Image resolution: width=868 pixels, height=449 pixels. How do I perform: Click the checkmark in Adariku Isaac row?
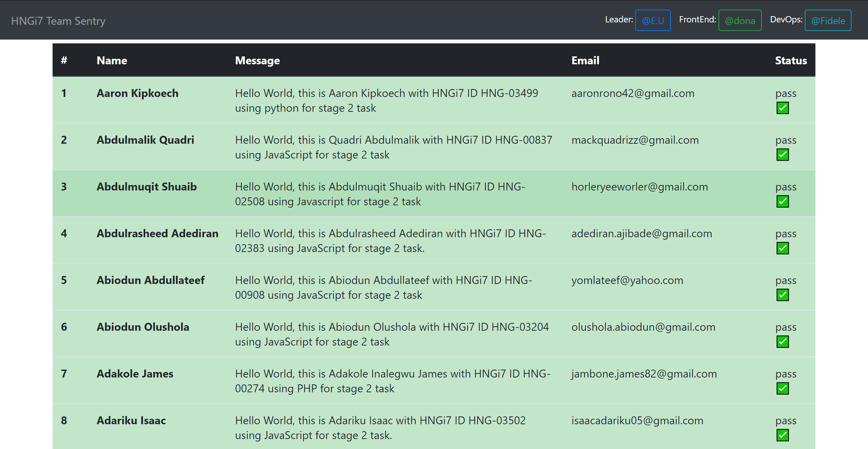(x=782, y=435)
